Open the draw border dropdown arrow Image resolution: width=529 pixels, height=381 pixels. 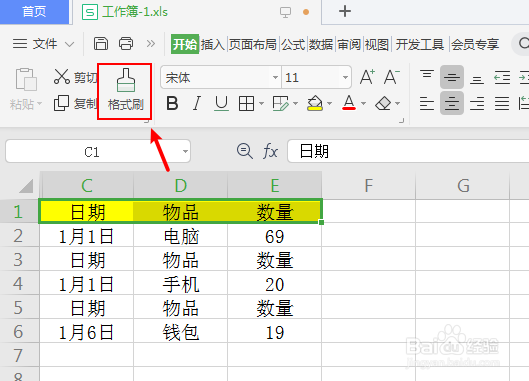click(x=296, y=103)
